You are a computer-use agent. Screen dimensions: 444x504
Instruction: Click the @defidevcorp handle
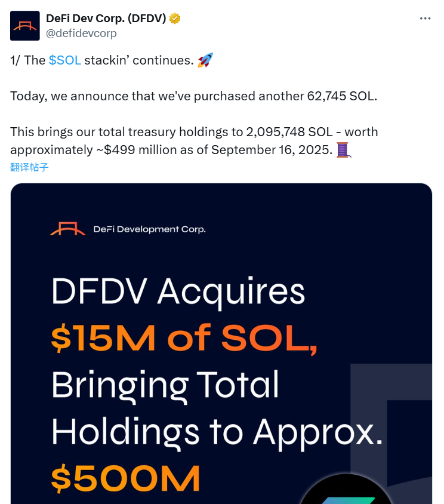click(81, 33)
